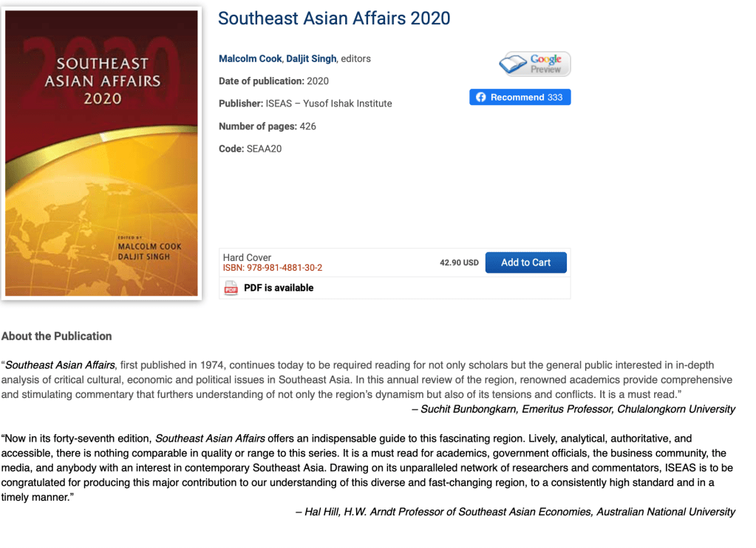Click the Code SEAA20 line

[x=250, y=149]
